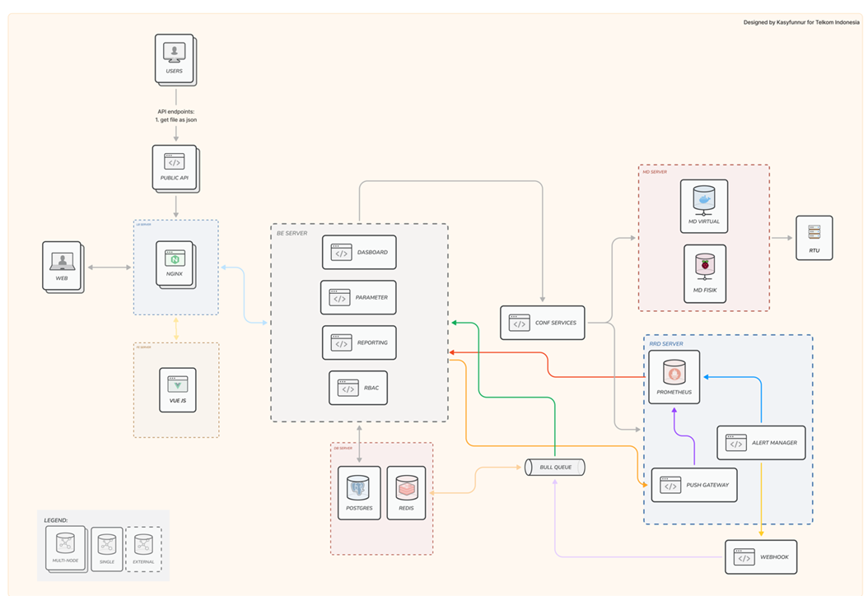Click the REPORTING service box
This screenshot has height=596, width=868.
tap(358, 342)
